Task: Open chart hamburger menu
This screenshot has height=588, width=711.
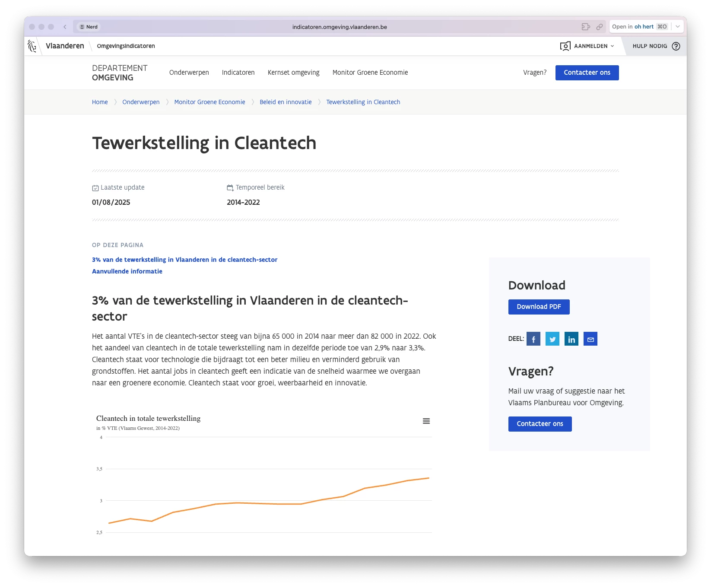Action: click(426, 421)
